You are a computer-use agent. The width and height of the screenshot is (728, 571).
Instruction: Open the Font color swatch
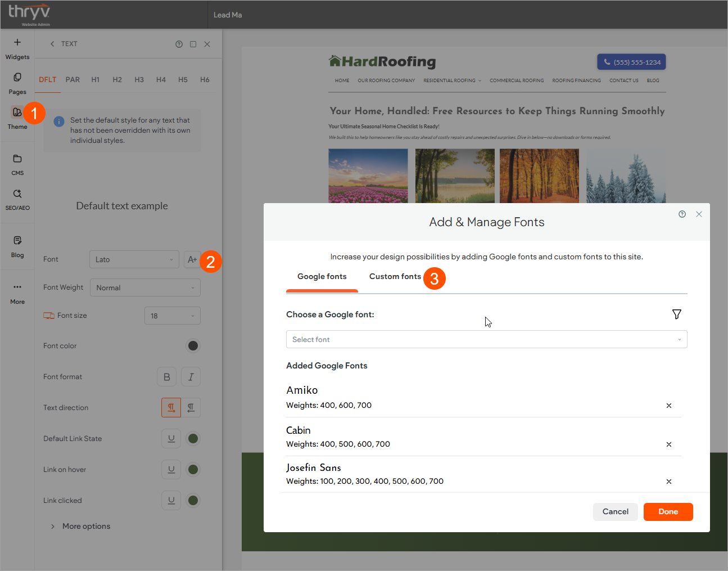pyautogui.click(x=193, y=346)
